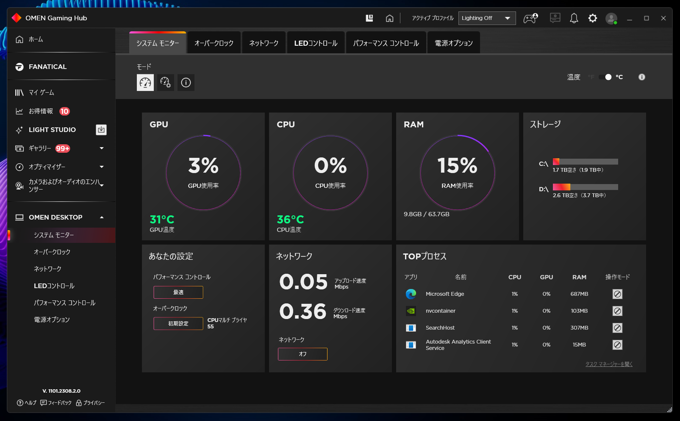680x421 pixels.
Task: Select the gauge-with-gear mode icon
Action: click(165, 82)
